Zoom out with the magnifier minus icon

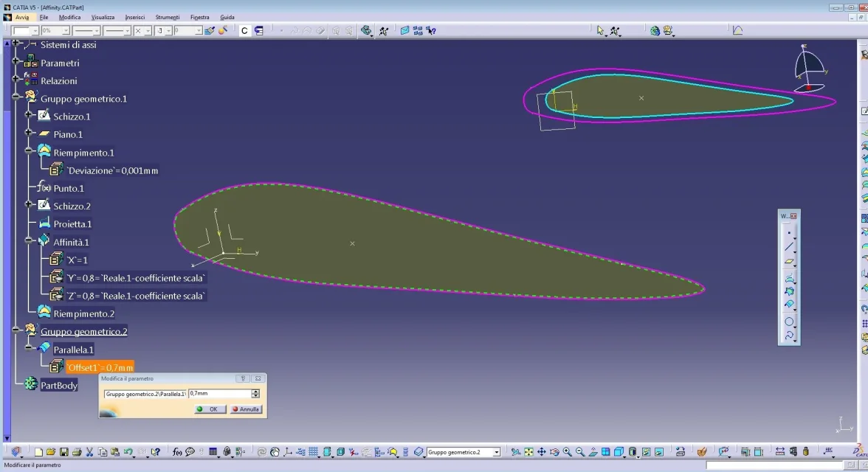click(x=579, y=452)
